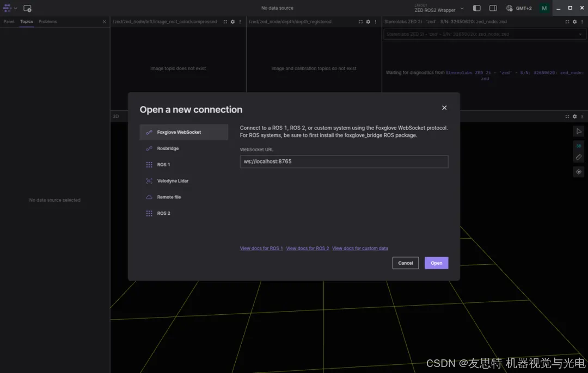Close the left sidebar with its X
The height and width of the screenshot is (373, 588).
click(104, 22)
